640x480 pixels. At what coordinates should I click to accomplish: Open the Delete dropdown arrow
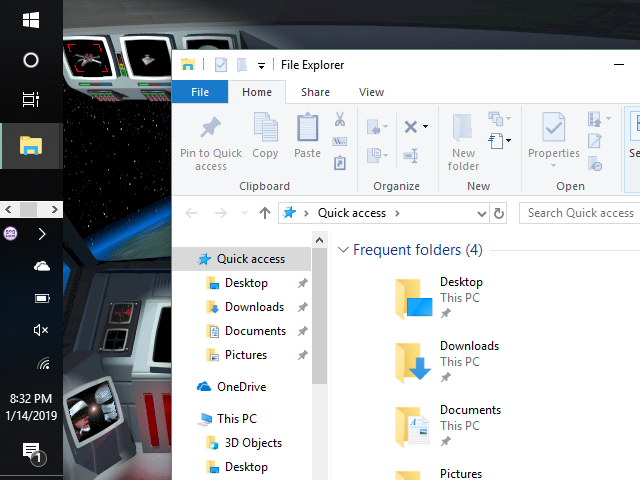(x=425, y=127)
